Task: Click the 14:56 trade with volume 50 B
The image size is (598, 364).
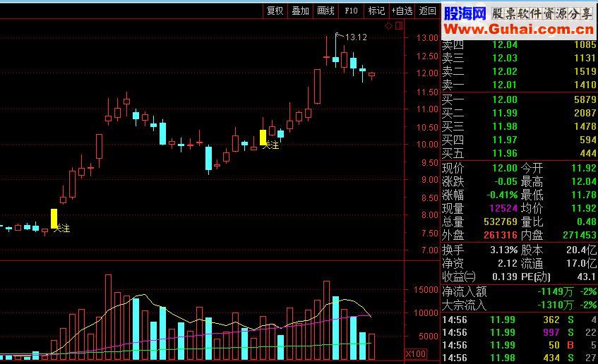Action: tap(520, 346)
